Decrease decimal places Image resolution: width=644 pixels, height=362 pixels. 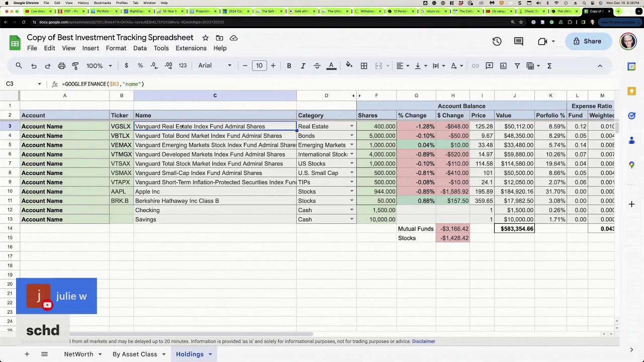[x=154, y=66]
